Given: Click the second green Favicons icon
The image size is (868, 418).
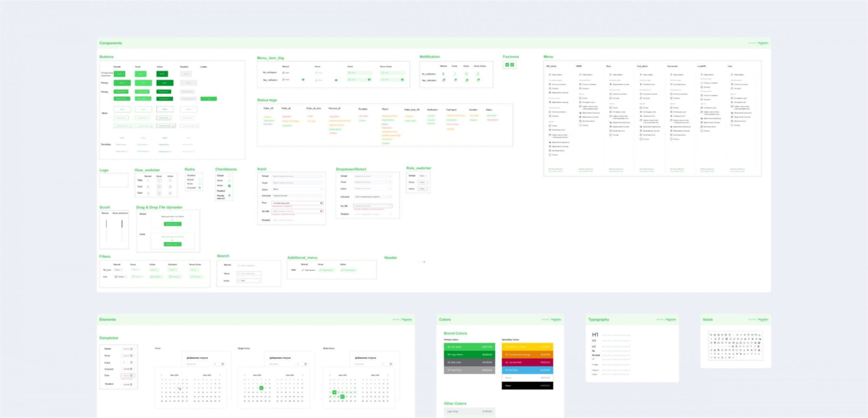Looking at the screenshot, I should coord(512,65).
